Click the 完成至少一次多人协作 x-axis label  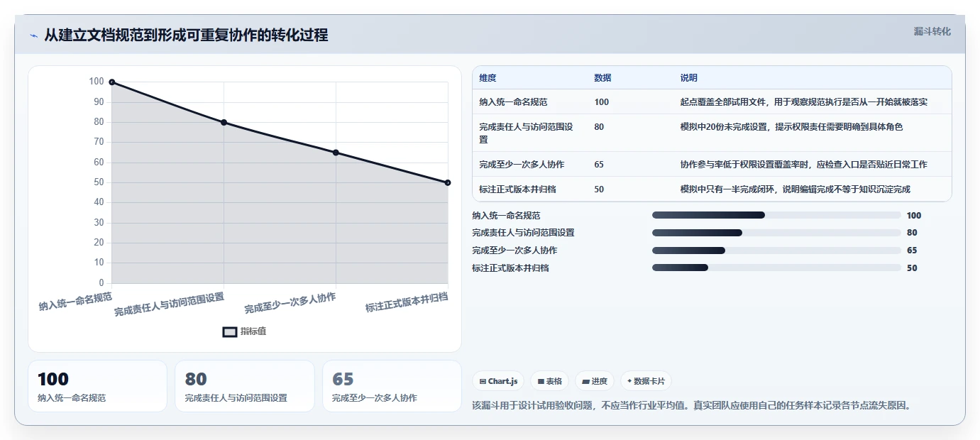coord(290,302)
